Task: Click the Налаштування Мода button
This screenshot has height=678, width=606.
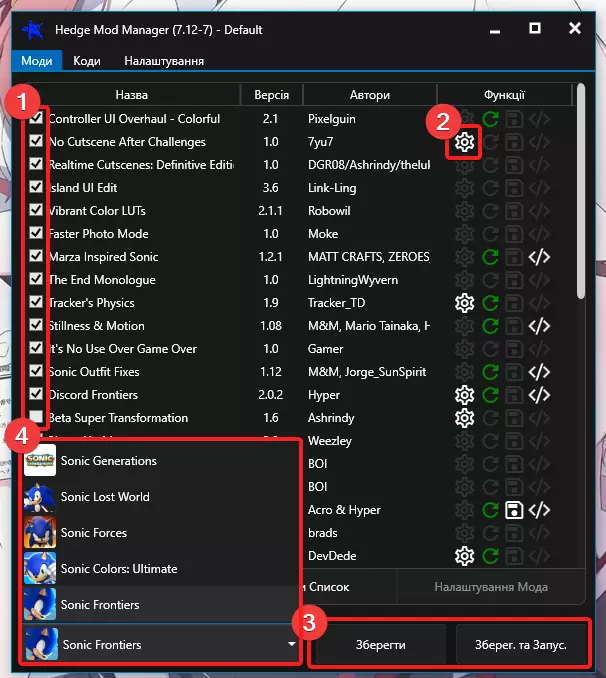Action: (x=491, y=587)
